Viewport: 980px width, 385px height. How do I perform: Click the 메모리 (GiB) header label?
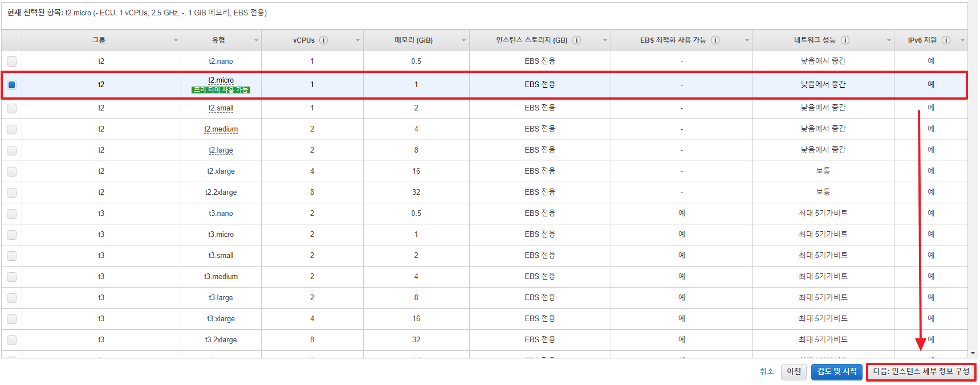[413, 40]
